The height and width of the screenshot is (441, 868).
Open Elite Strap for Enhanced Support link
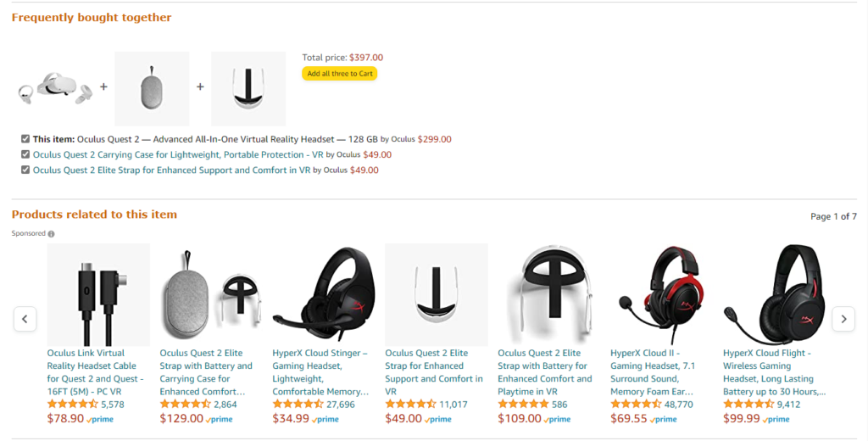[171, 170]
